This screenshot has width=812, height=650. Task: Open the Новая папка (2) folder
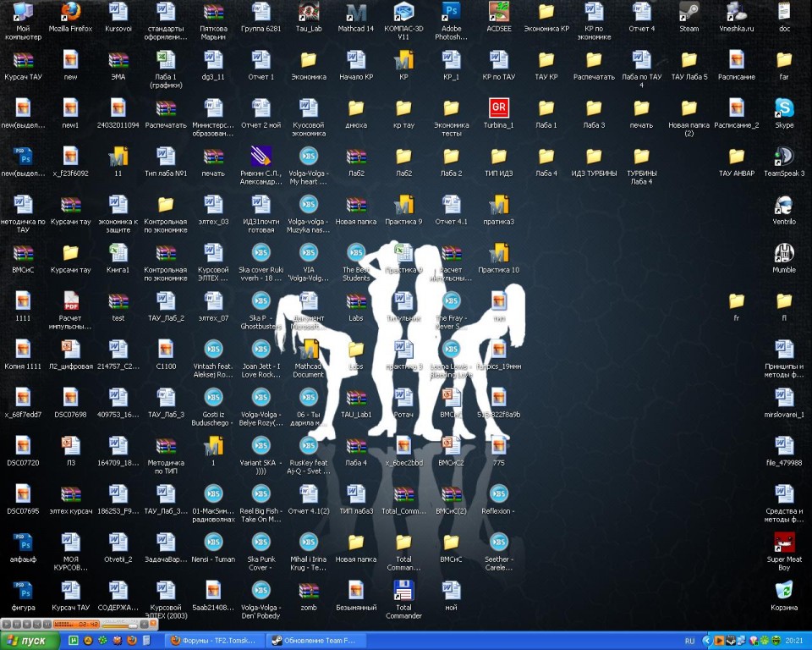[x=689, y=117]
